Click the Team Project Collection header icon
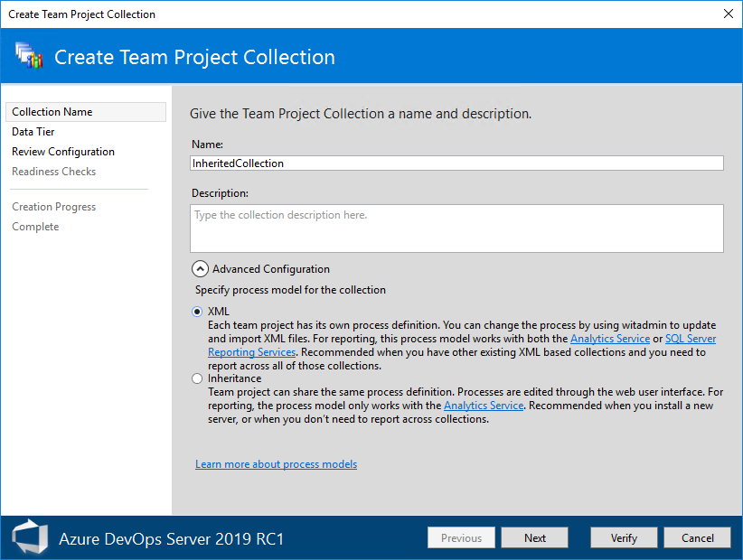Image resolution: width=743 pixels, height=560 pixels. (x=29, y=57)
